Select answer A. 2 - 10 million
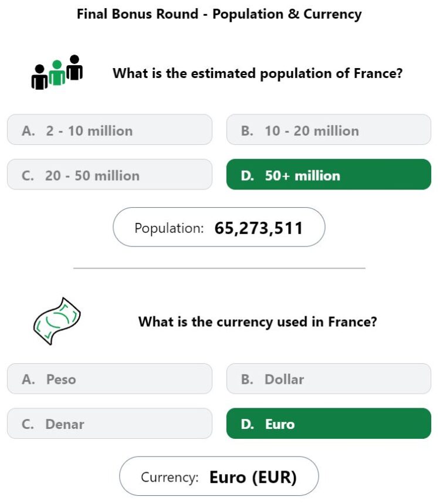Viewport: 440px width, 504px height. (110, 130)
